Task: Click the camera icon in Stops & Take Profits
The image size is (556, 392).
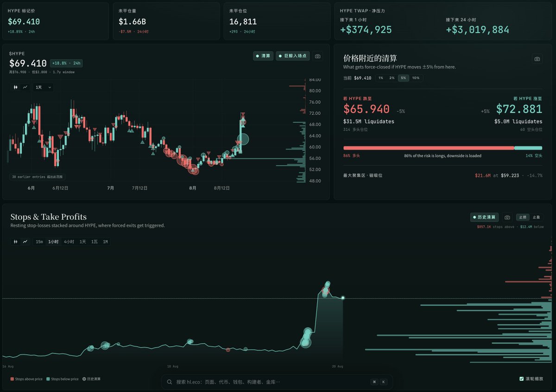Action: [507, 217]
